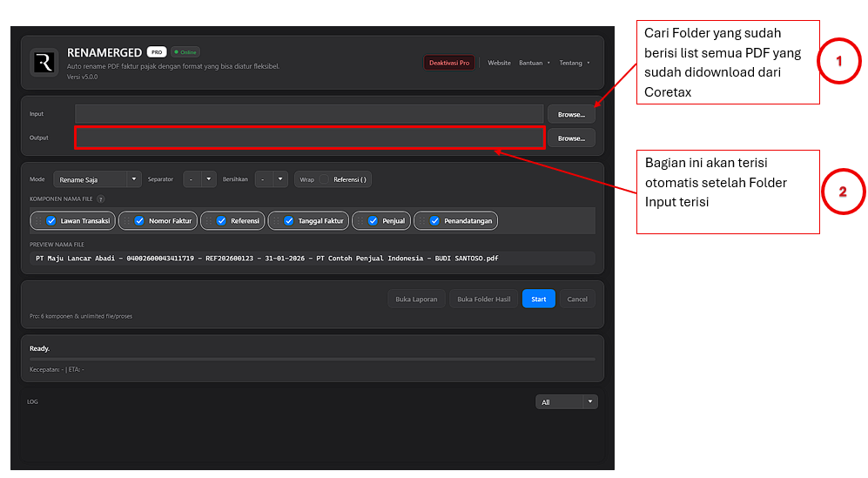868x478 pixels.
Task: Click the Pro: 6 komponen & unlimited note
Action: [81, 316]
